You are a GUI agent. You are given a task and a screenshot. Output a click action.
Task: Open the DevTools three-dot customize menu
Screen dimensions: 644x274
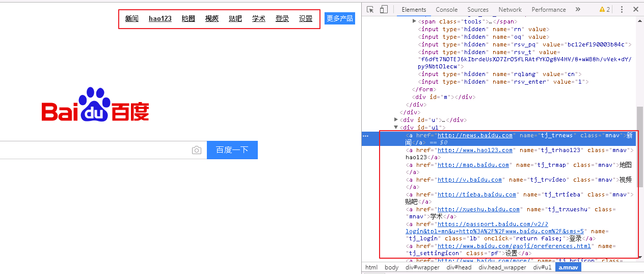click(622, 9)
